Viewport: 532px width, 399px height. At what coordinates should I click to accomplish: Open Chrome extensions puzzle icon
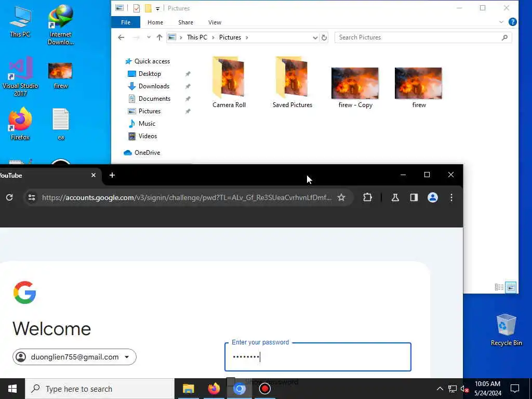tap(367, 197)
